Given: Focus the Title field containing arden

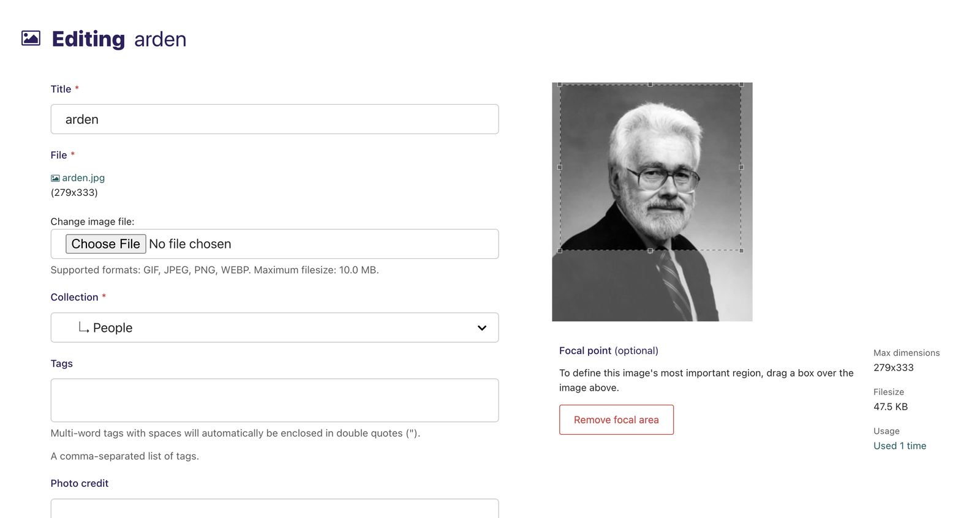Looking at the screenshot, I should pos(274,119).
